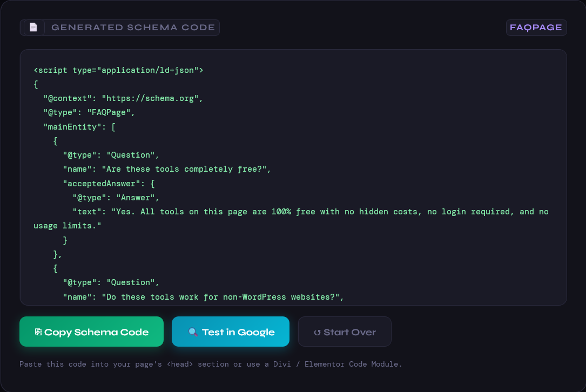Click the Start Over button
Viewport: 586px width, 392px height.
[x=345, y=332]
